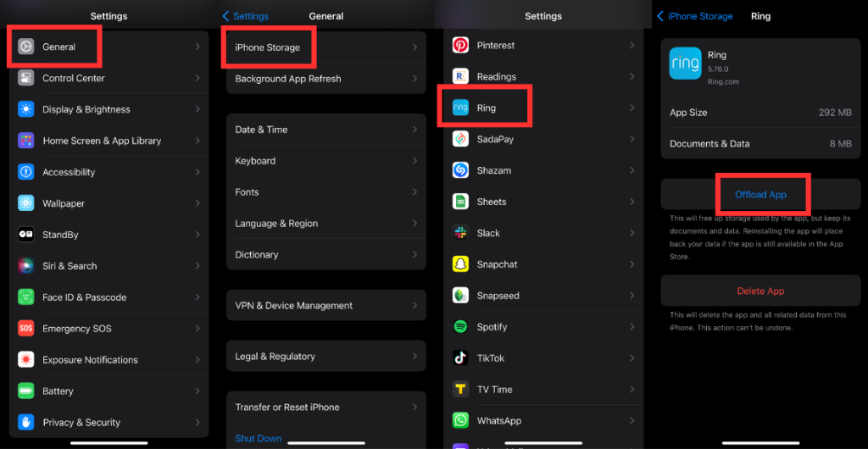Tap the Exposure Notifications icon
Viewport: 868px width, 449px height.
(26, 359)
